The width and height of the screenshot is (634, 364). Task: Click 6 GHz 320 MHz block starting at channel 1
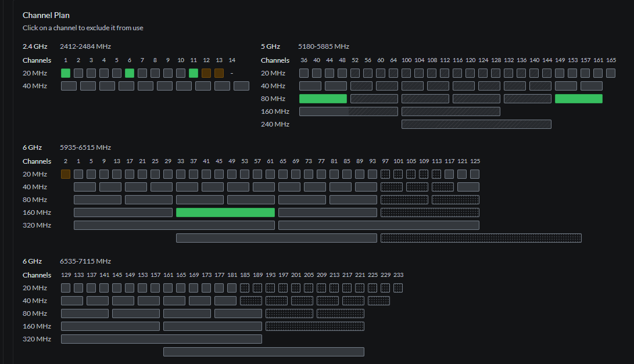point(174,225)
